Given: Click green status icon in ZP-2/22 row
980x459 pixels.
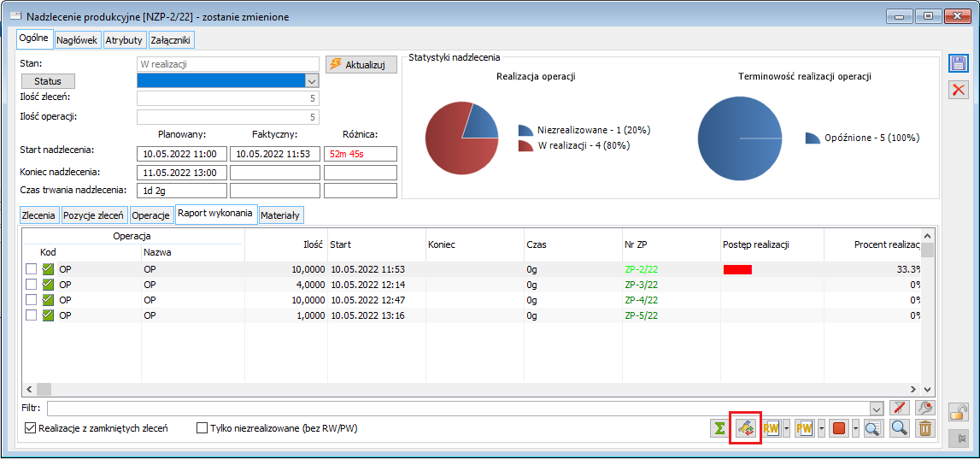Looking at the screenshot, I should pyautogui.click(x=48, y=269).
